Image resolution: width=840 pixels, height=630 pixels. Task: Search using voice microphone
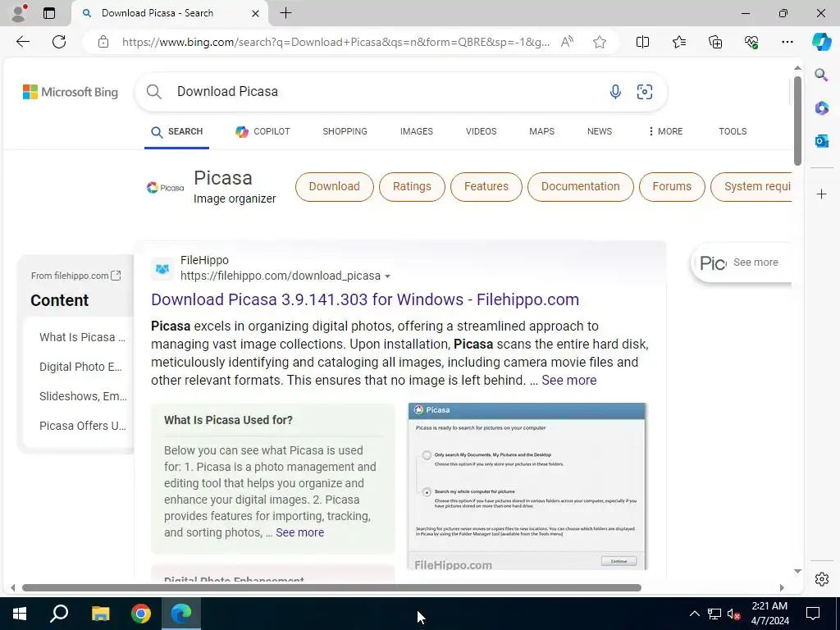(615, 92)
